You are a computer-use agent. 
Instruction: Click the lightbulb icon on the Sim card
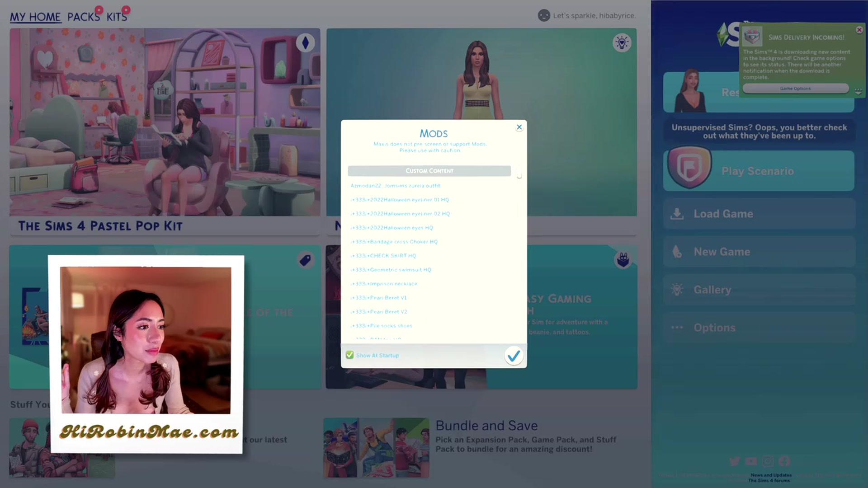pos(622,43)
